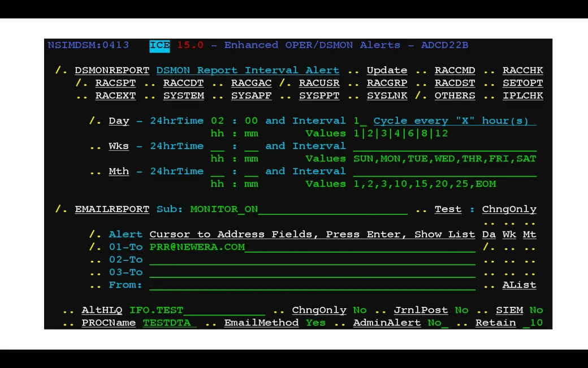The image size is (588, 368).
Task: Select the DSMONREPORT option marker
Action: (x=61, y=70)
